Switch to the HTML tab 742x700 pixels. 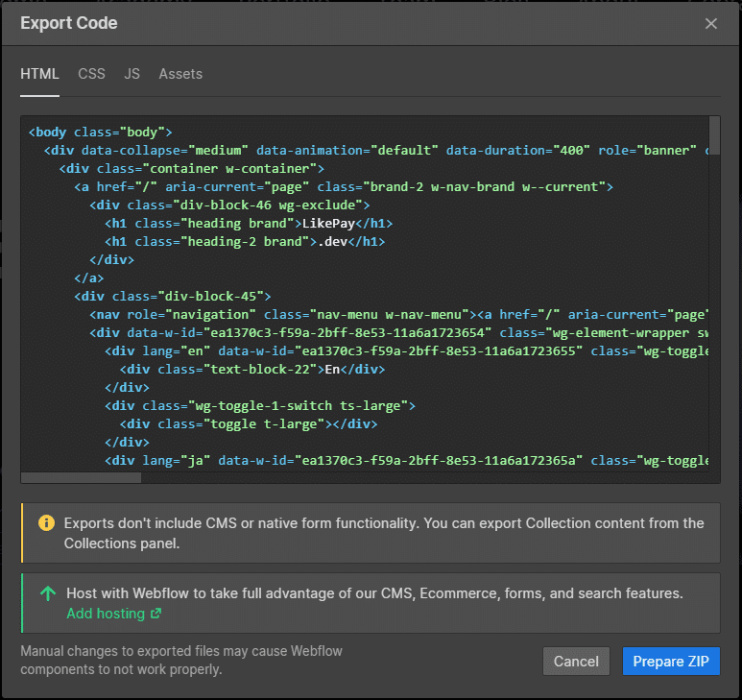click(39, 74)
